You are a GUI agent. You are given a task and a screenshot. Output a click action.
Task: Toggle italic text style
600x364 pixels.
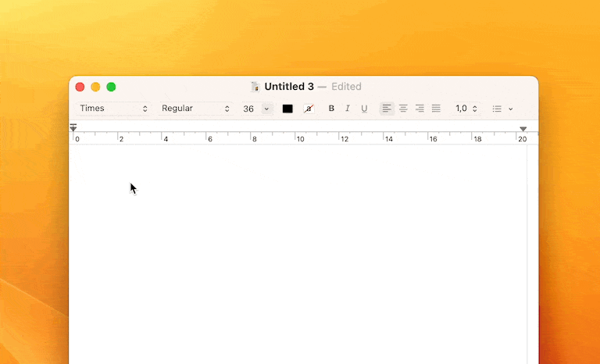[x=348, y=109]
